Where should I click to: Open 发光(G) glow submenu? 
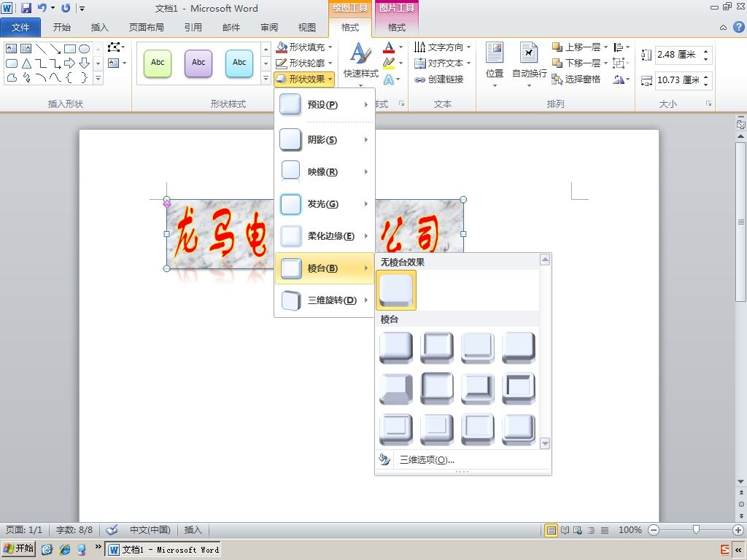coord(324,204)
